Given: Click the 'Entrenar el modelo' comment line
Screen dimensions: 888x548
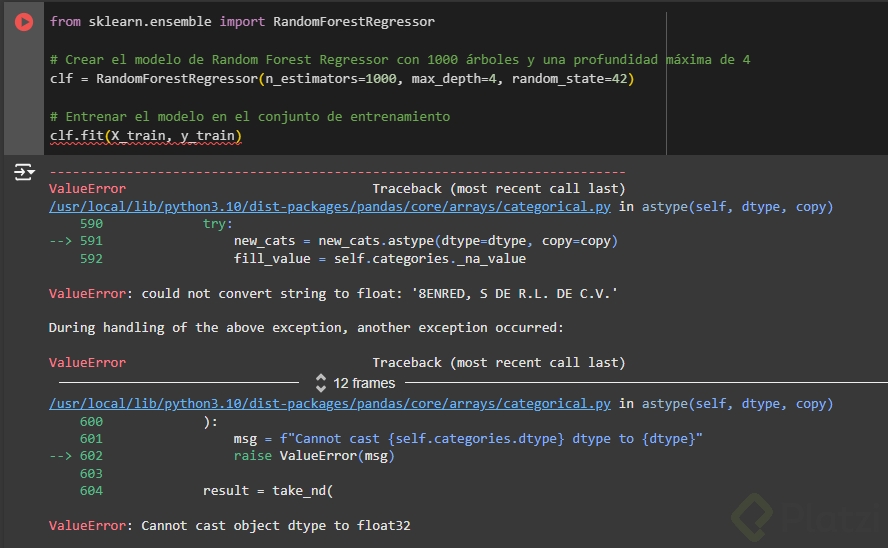Looking at the screenshot, I should [x=250, y=116].
